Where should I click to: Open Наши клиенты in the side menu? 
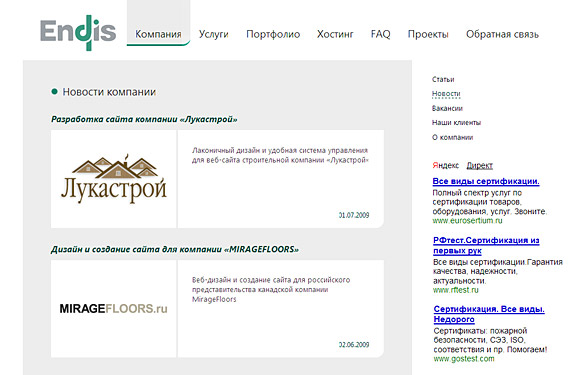tap(456, 122)
